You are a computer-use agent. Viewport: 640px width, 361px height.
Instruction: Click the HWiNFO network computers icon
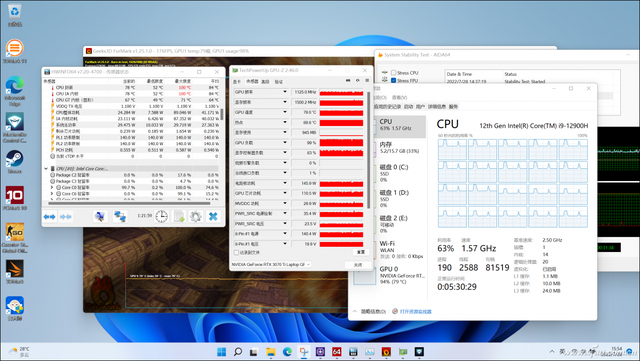120,216
